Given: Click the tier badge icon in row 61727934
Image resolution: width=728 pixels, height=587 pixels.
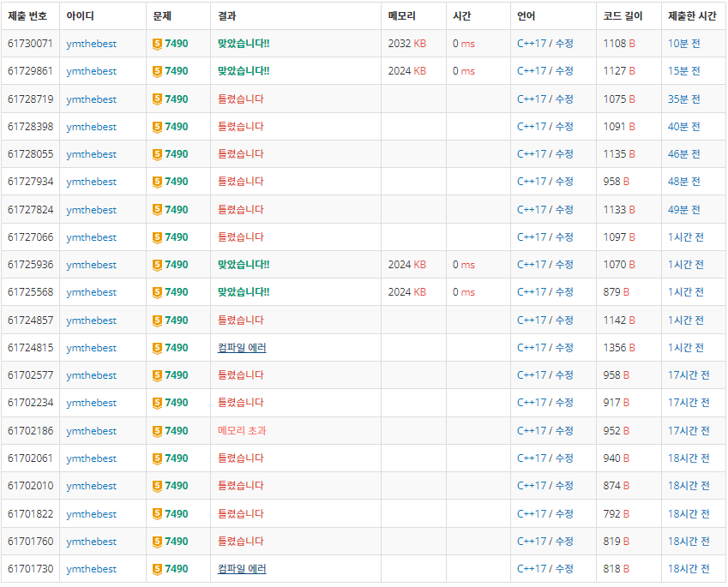Looking at the screenshot, I should [157, 182].
